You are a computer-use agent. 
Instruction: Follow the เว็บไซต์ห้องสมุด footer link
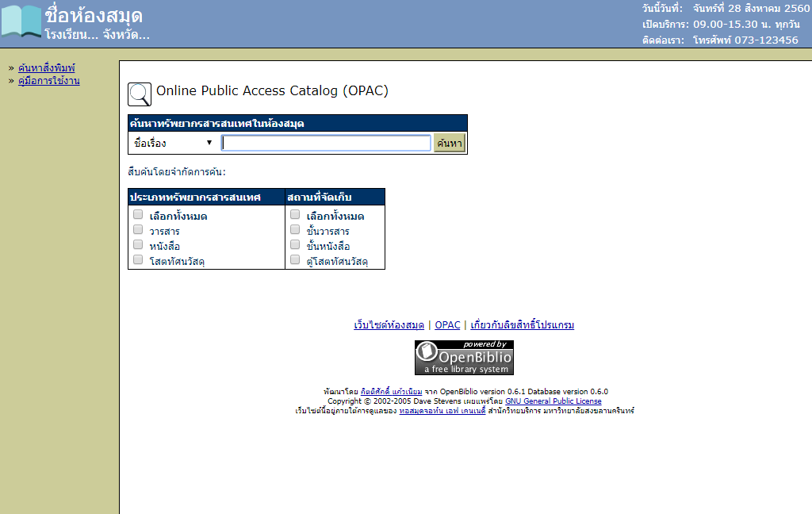389,325
